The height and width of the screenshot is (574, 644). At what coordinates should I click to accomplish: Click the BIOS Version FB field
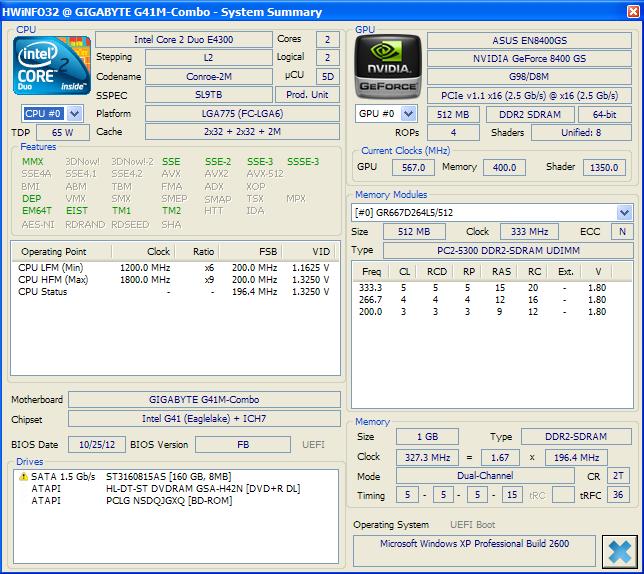[243, 445]
